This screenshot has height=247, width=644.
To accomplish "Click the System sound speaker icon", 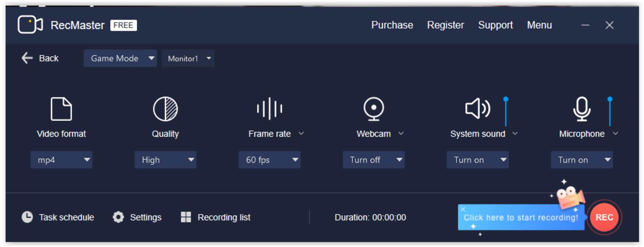I will click(x=478, y=108).
